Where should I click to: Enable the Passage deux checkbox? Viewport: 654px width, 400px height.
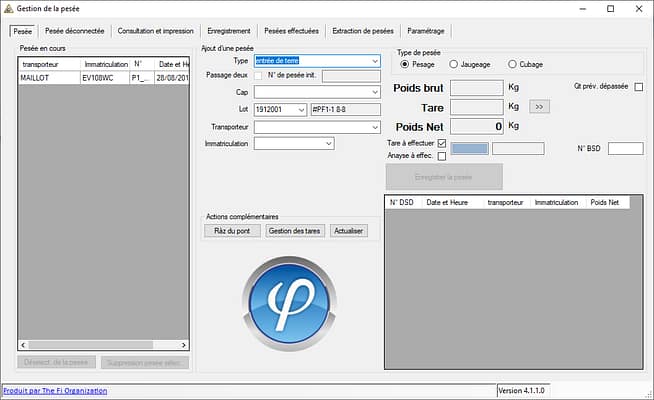click(x=258, y=76)
